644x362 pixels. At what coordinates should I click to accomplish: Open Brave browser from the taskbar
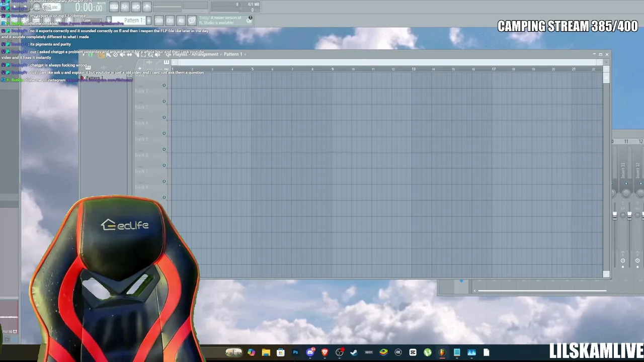[325, 352]
